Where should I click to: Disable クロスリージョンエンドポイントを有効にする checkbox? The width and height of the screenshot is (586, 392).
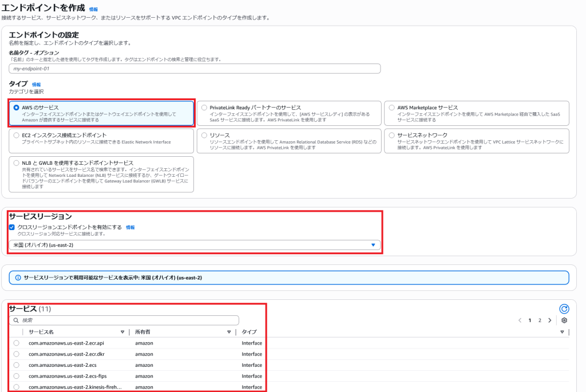point(13,226)
